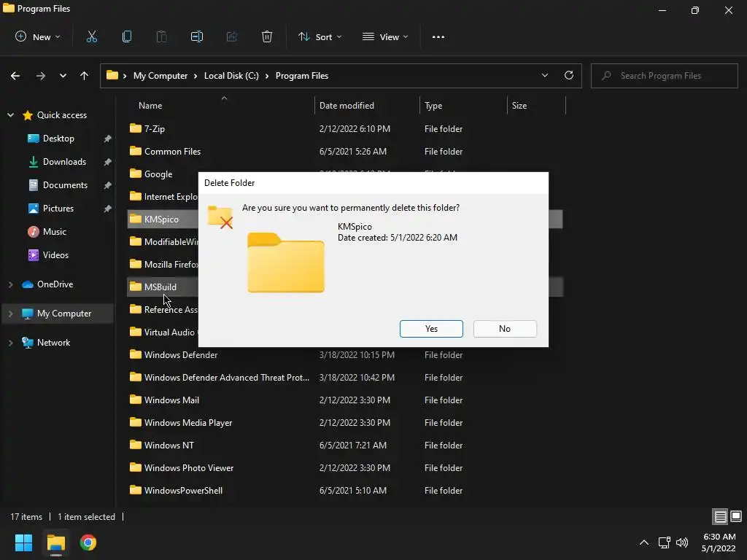The height and width of the screenshot is (560, 747).
Task: Select the Common Files folder
Action: coord(172,152)
